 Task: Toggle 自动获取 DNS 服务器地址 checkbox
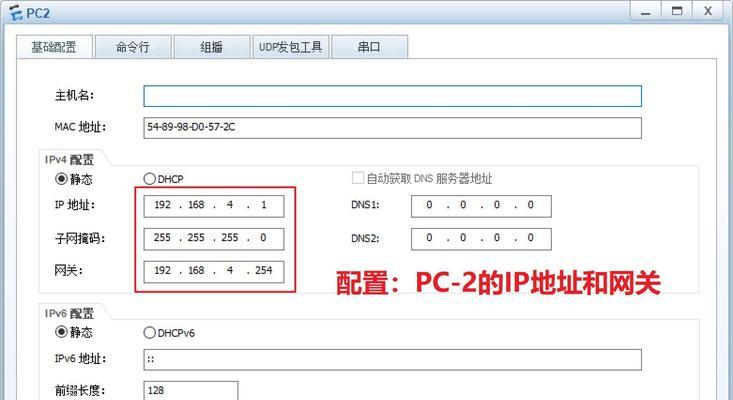coord(358,178)
